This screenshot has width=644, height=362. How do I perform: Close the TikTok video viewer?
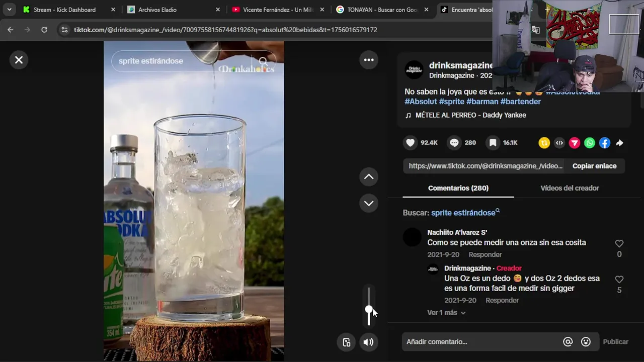19,60
